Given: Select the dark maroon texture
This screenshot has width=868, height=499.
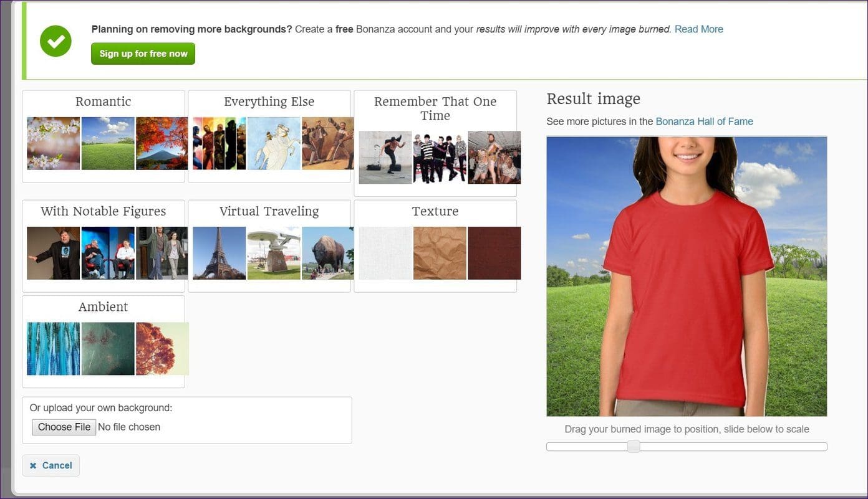Looking at the screenshot, I should (494, 253).
